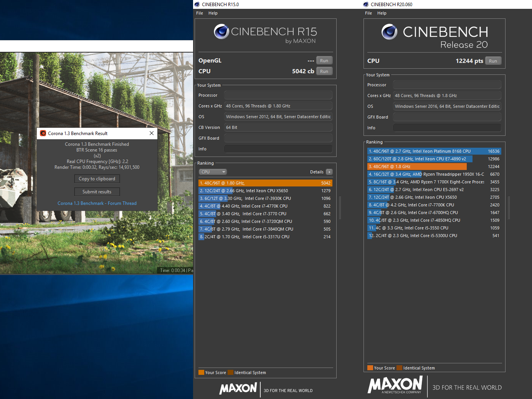
Task: Click the R20 Identical System brown swatch
Action: tap(399, 368)
